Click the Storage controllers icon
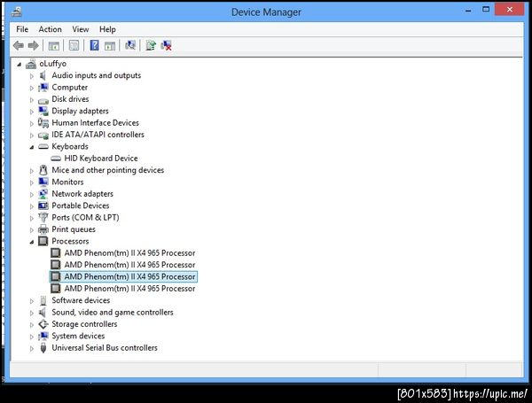The image size is (532, 403). click(43, 324)
